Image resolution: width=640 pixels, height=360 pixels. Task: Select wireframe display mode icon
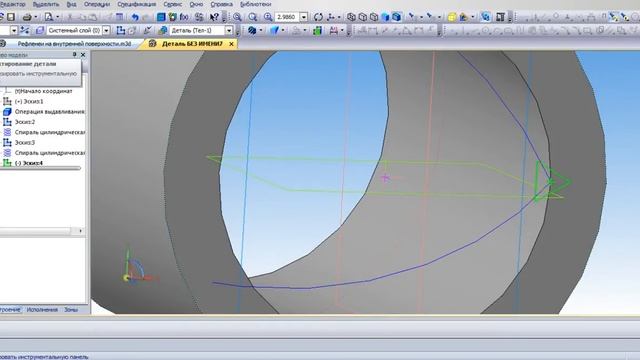[x=351, y=17]
